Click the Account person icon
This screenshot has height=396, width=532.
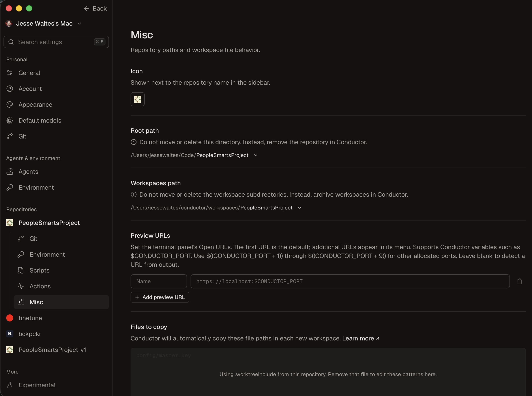(x=9, y=89)
